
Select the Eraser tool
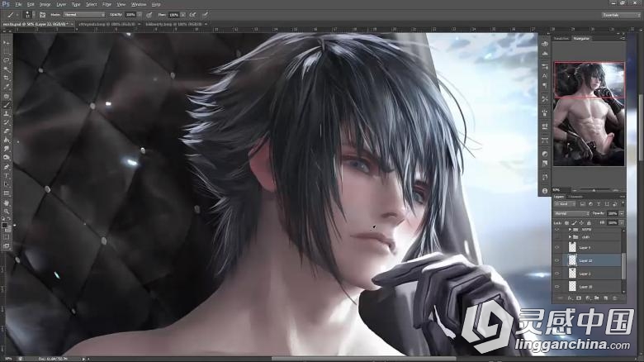tap(6, 131)
